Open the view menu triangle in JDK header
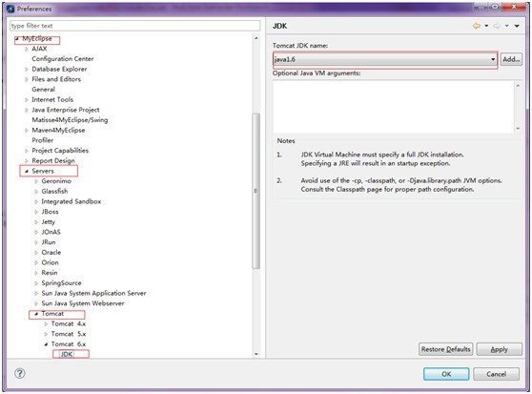The height and width of the screenshot is (394, 532). point(517,26)
